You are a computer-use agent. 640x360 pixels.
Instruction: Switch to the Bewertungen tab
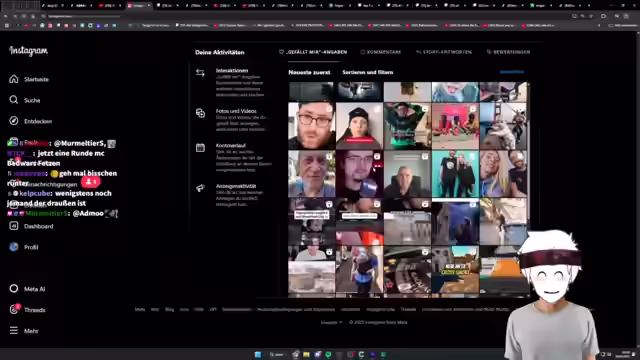click(508, 52)
